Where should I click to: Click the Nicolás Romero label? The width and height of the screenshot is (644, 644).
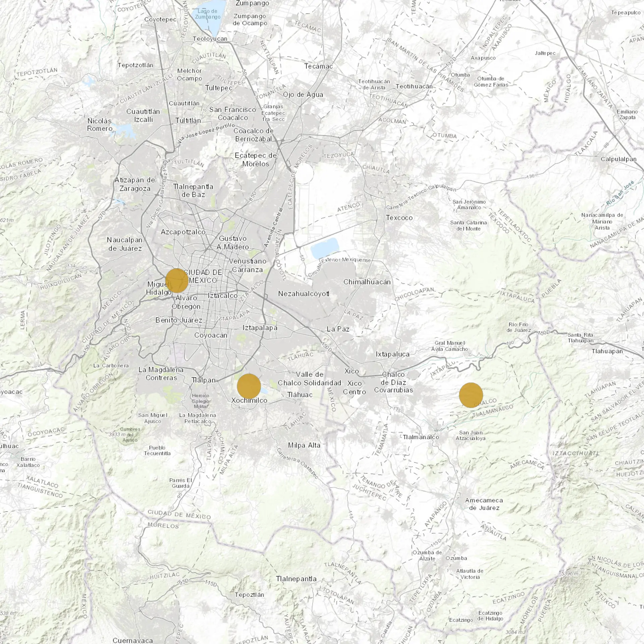tap(100, 124)
